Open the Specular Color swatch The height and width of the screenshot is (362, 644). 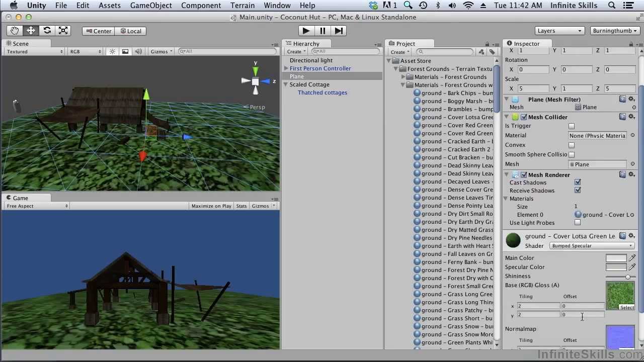[616, 267]
